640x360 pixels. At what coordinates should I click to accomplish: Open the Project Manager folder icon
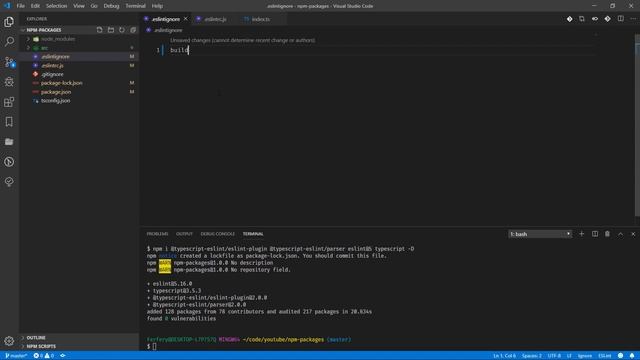click(9, 142)
